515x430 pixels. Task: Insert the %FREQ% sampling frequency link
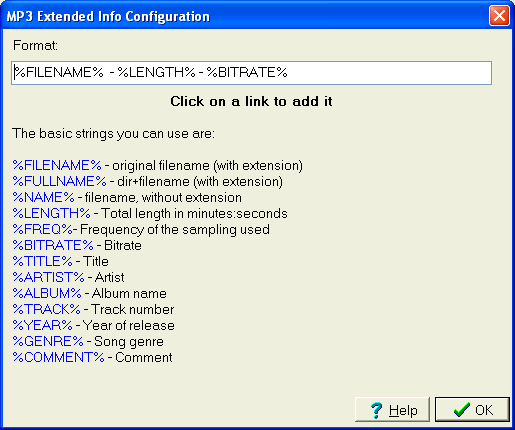(x=42, y=229)
